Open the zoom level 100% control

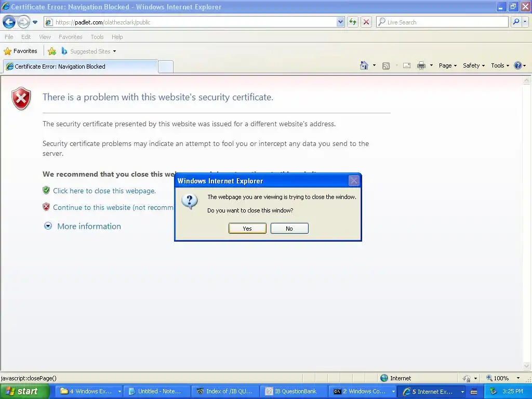(x=498, y=378)
